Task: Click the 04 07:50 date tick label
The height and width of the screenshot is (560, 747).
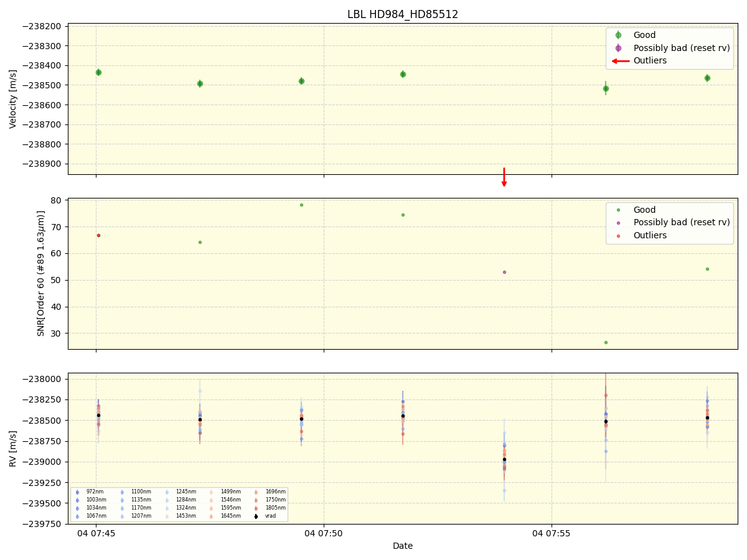Action: tap(324, 533)
